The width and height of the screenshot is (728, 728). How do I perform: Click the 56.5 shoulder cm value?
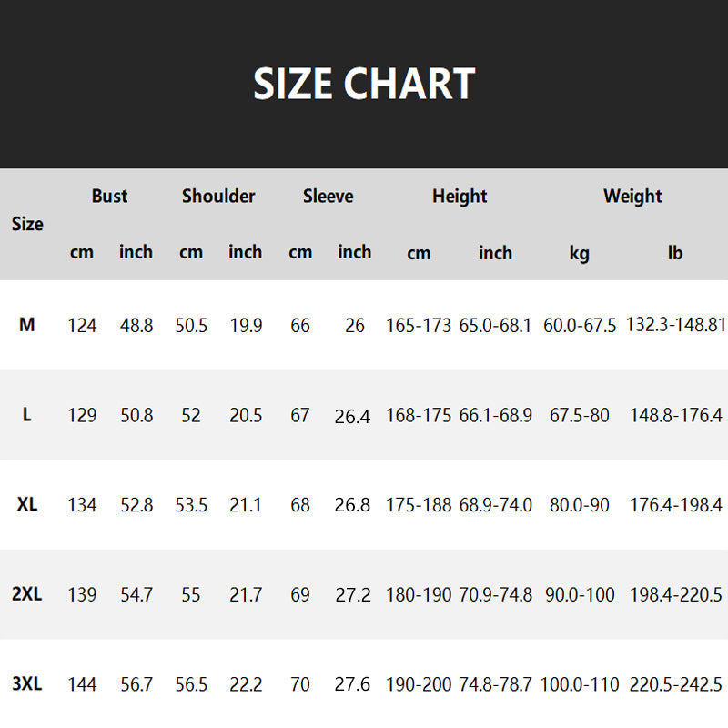pos(191,684)
